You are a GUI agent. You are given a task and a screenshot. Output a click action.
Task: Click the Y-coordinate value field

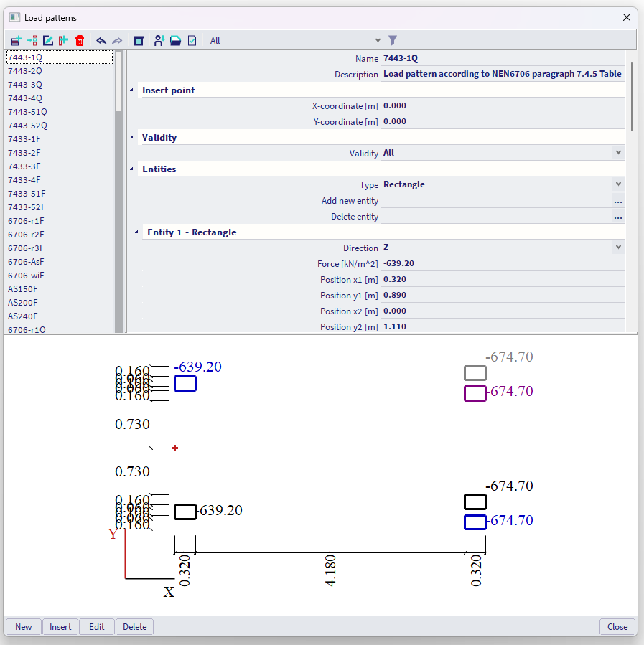point(503,121)
